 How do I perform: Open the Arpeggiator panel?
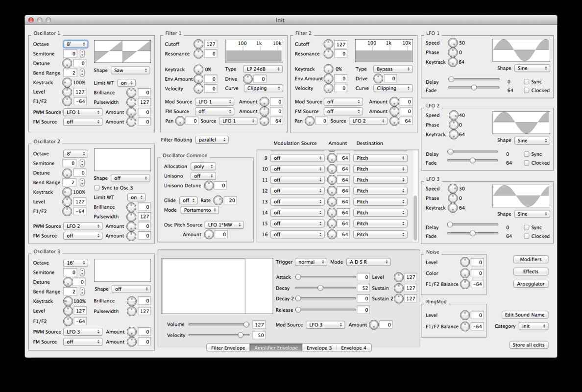531,284
